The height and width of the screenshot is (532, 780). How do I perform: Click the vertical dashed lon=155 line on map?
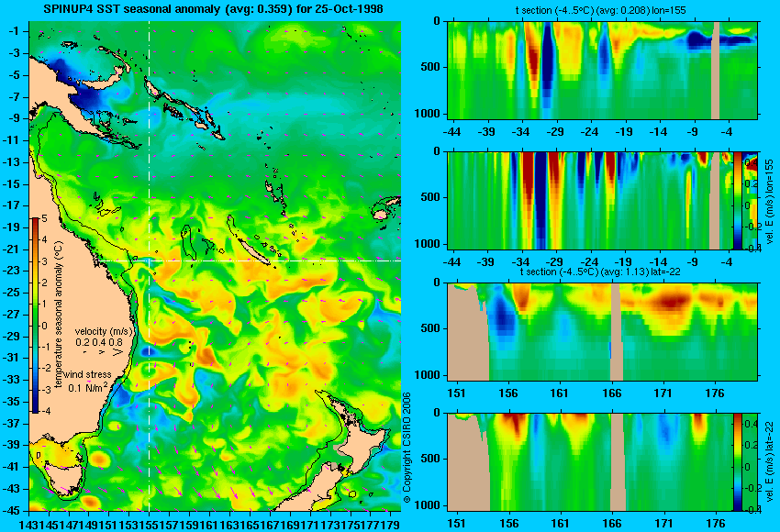pyautogui.click(x=149, y=266)
